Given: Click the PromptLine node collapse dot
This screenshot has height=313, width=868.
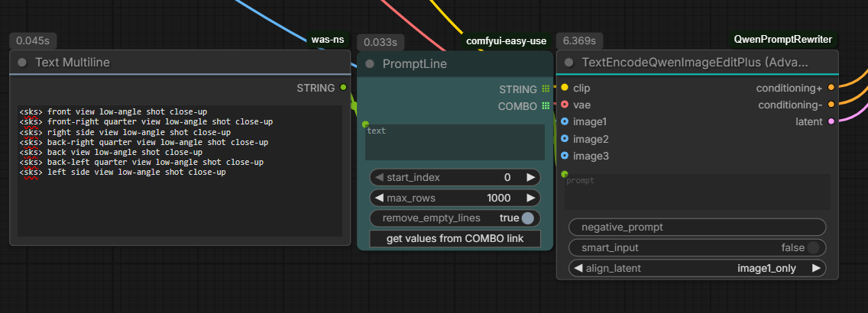Looking at the screenshot, I should [370, 63].
